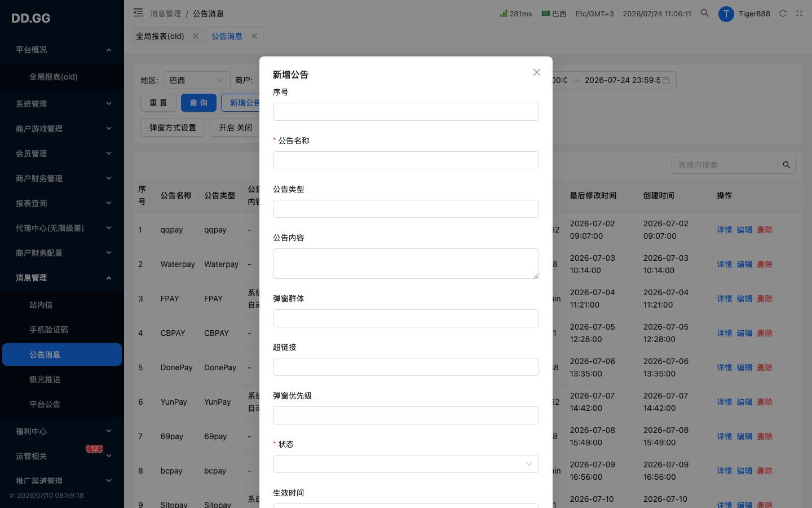Open 详情 for CBPAY row
812x508 pixels.
(725, 333)
